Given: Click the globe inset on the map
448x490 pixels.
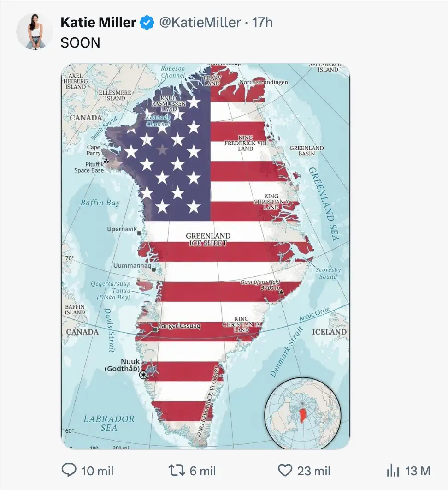Looking at the screenshot, I should (303, 413).
